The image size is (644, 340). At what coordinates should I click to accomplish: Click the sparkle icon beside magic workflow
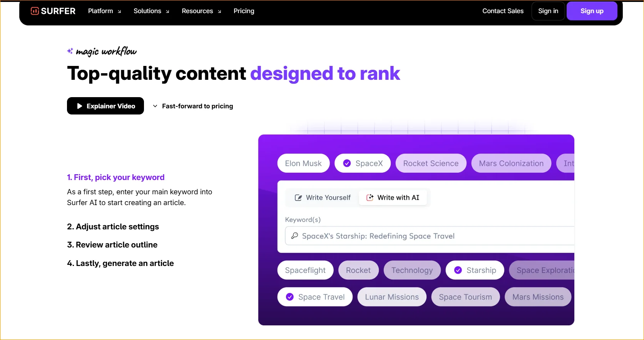[x=70, y=51]
